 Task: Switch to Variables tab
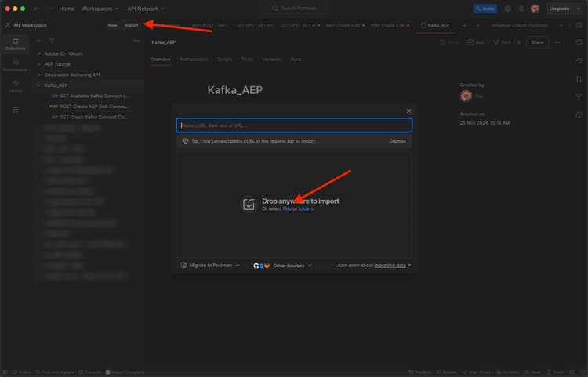coord(272,60)
